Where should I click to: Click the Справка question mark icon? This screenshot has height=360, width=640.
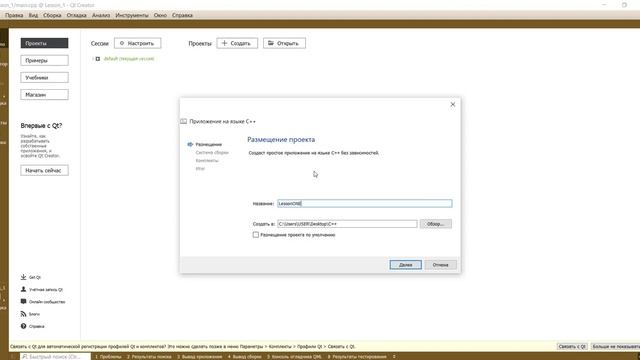23,326
